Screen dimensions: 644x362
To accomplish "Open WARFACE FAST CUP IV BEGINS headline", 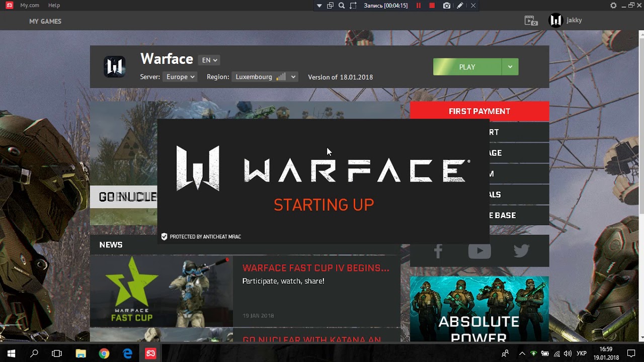I will click(316, 268).
